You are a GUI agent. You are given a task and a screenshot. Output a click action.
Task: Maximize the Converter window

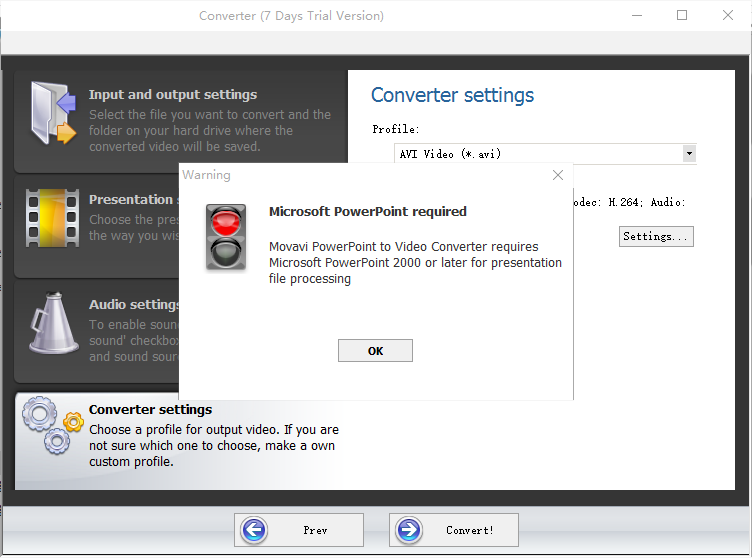[682, 15]
